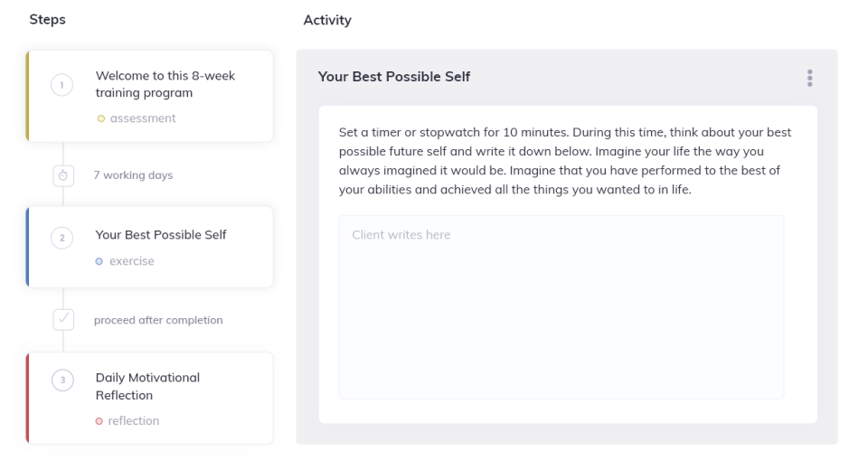Image resolution: width=868 pixels, height=461 pixels.
Task: Open the Daily Motivational Reflection step
Action: [x=147, y=386]
